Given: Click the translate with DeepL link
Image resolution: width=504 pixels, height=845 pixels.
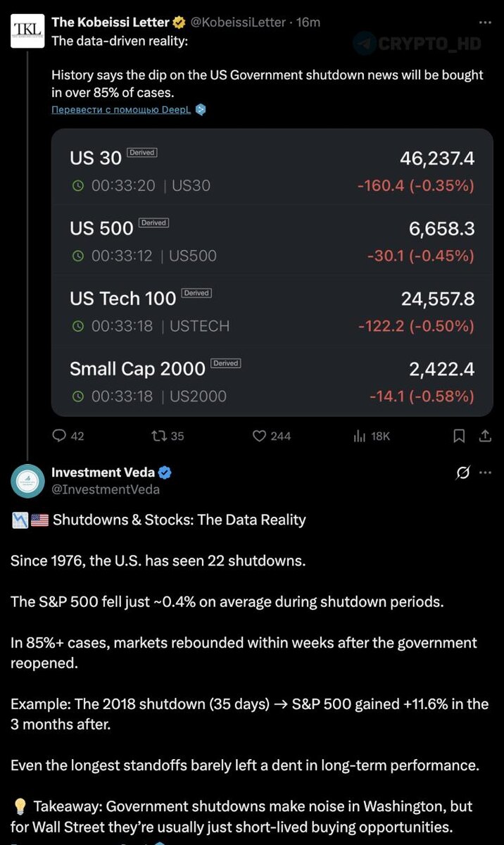Looking at the screenshot, I should pos(122,110).
